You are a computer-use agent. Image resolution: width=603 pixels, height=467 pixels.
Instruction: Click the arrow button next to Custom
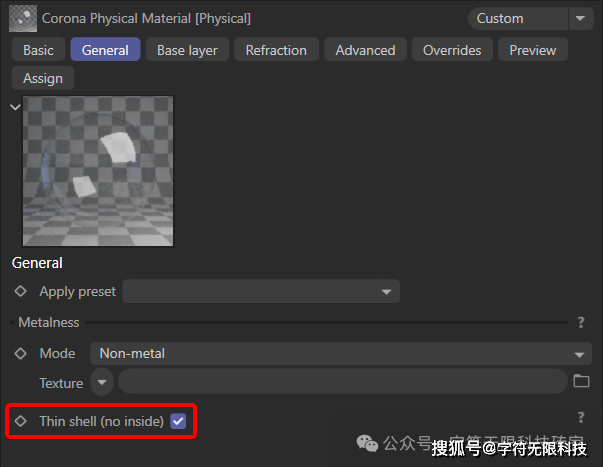(x=581, y=18)
